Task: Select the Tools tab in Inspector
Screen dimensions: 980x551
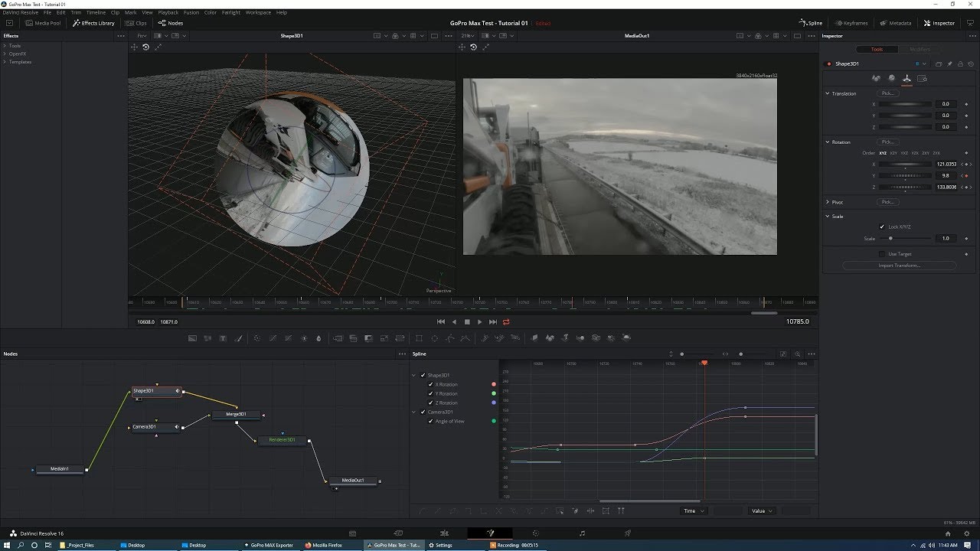Action: pyautogui.click(x=877, y=50)
